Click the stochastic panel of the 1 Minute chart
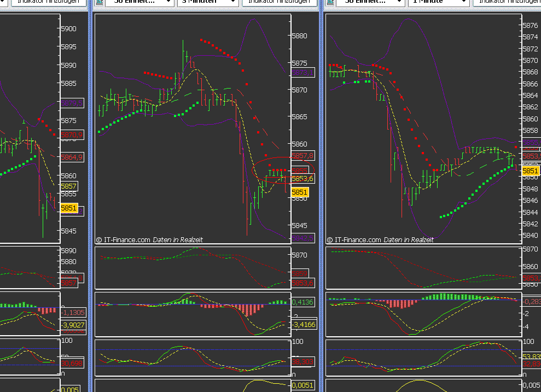The height and width of the screenshot is (392, 541). 424,358
